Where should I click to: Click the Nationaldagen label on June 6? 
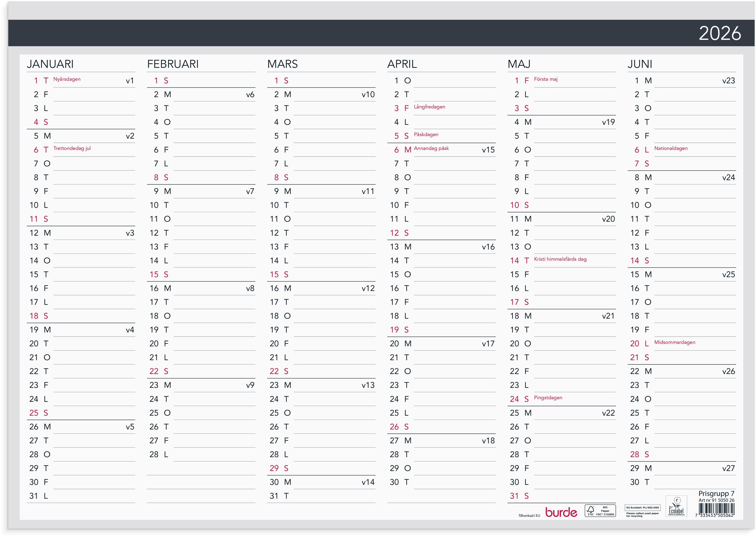pos(670,148)
